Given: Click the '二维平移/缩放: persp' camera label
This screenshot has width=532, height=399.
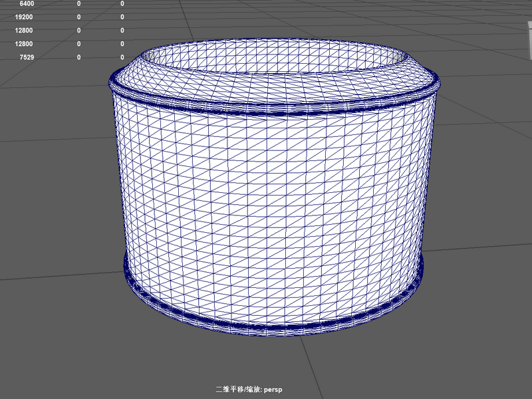Looking at the screenshot, I should (x=249, y=389).
